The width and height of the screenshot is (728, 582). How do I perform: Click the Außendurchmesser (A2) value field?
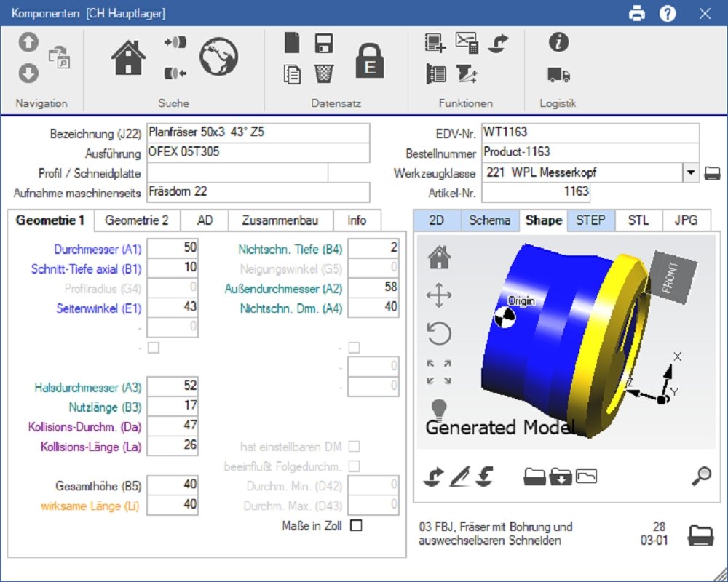(373, 288)
